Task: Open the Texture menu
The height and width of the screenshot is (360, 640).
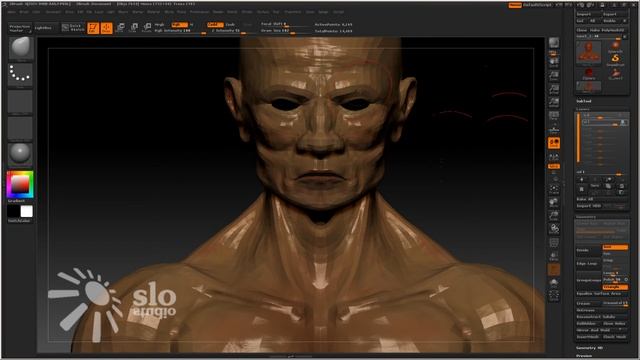Action: (263, 12)
